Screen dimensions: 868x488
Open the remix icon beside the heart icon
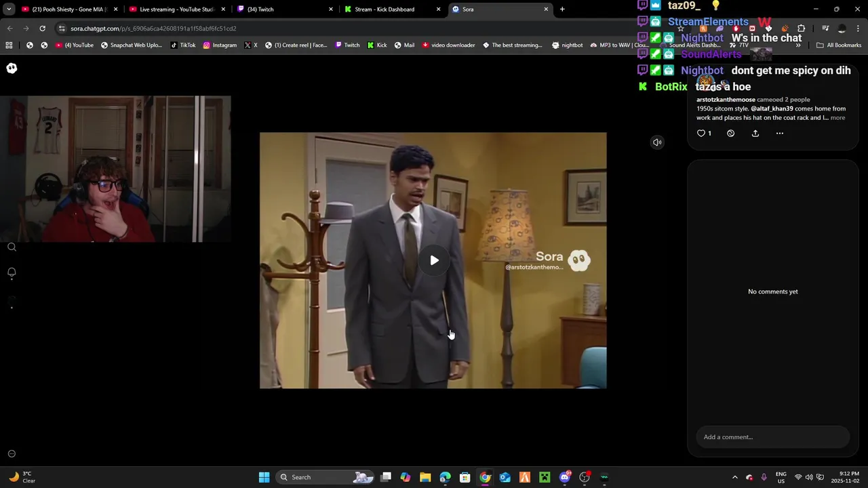click(730, 134)
